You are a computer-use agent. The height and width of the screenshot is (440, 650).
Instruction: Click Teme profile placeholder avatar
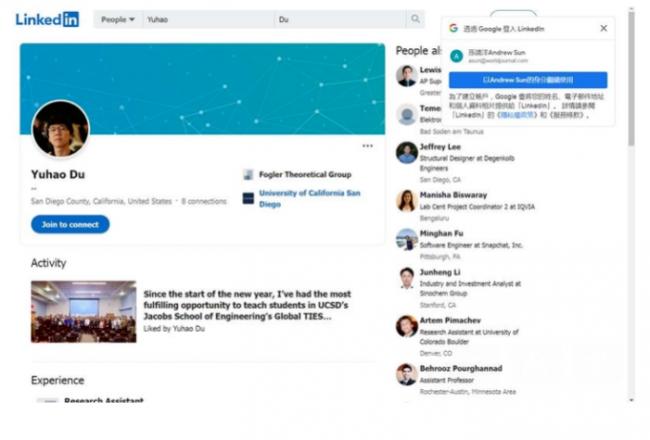(x=407, y=114)
